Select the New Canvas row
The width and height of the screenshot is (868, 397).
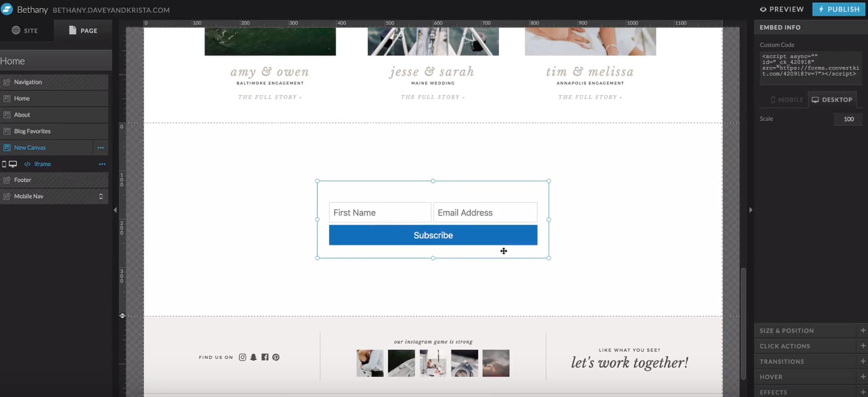(47, 147)
